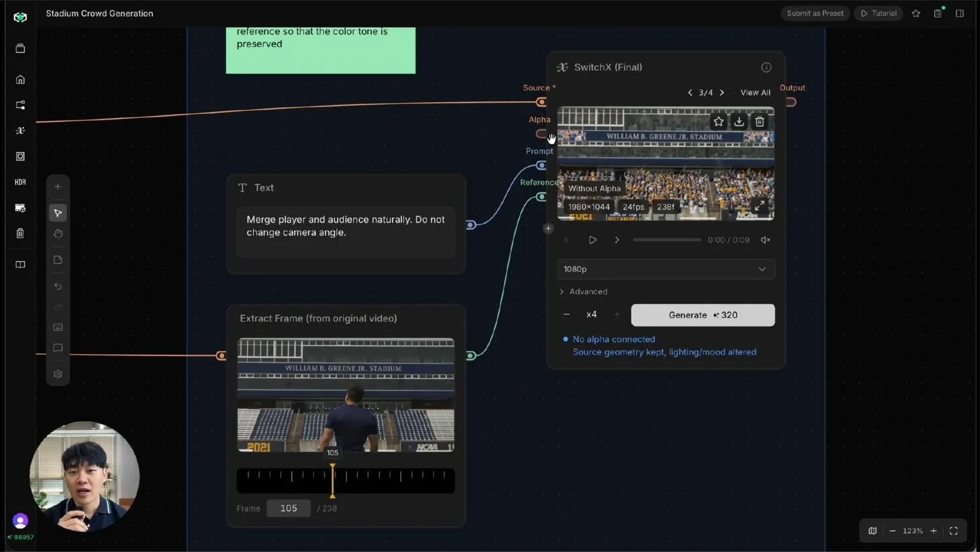
Task: Open the Tutorial item in top bar
Action: click(x=879, y=14)
